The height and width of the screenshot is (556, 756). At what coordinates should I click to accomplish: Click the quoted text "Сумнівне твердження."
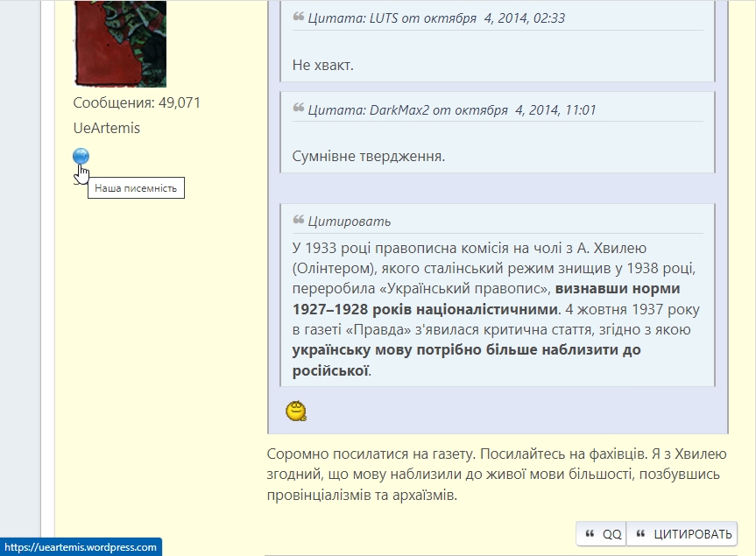click(369, 157)
